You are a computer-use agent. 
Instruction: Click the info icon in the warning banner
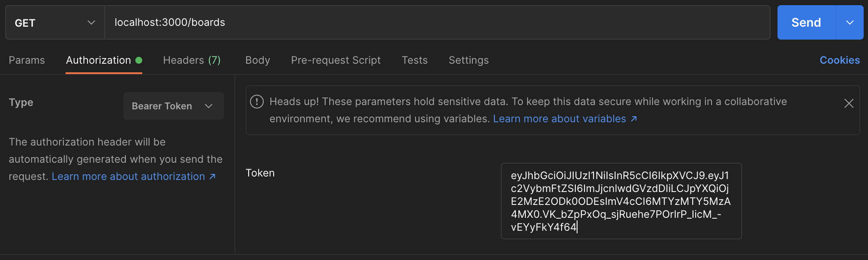[x=257, y=102]
